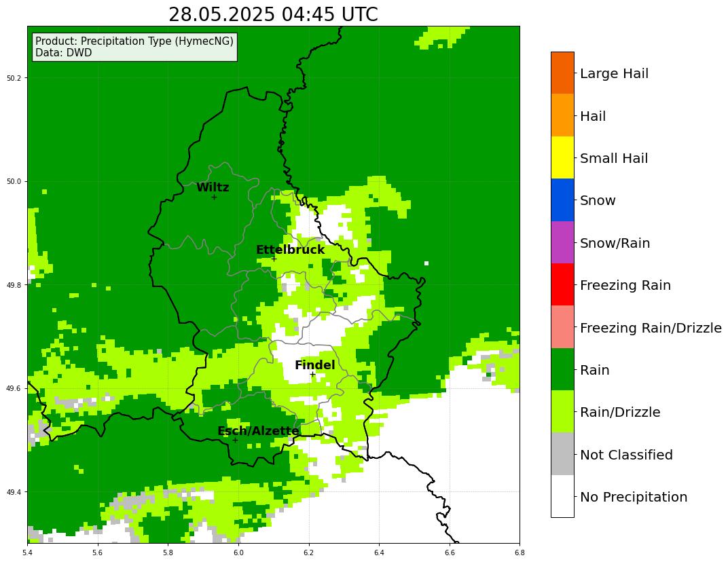Click the 'Rain' legend label
The image size is (728, 562).
click(594, 371)
